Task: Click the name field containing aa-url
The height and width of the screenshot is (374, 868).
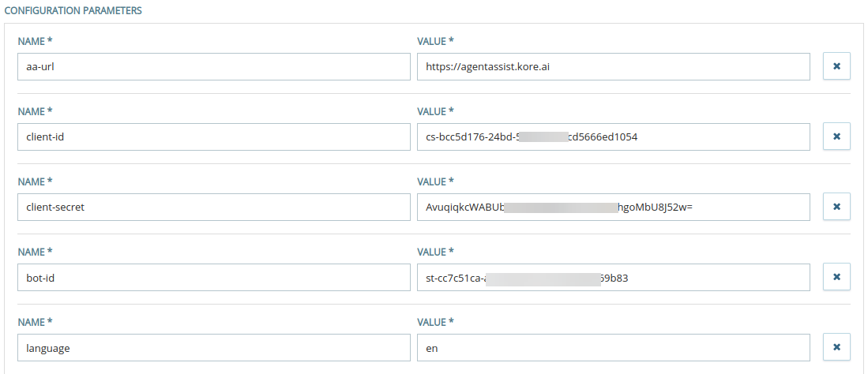Action: point(209,67)
